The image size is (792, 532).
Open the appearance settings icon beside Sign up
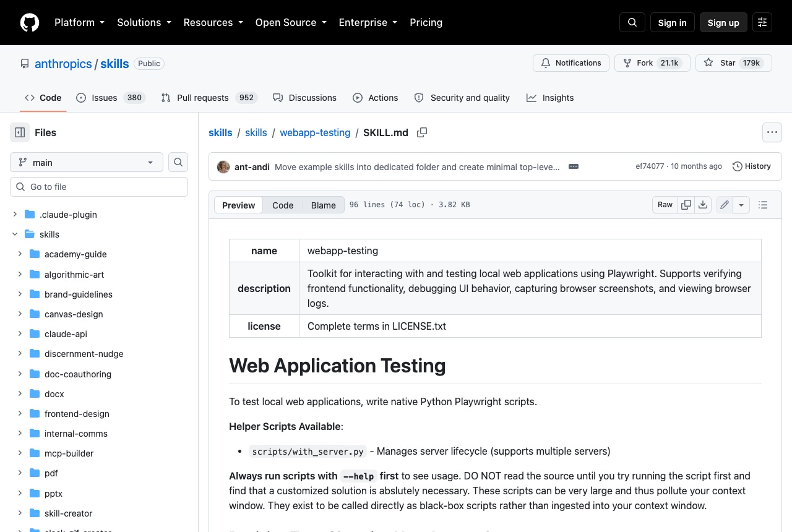(762, 22)
